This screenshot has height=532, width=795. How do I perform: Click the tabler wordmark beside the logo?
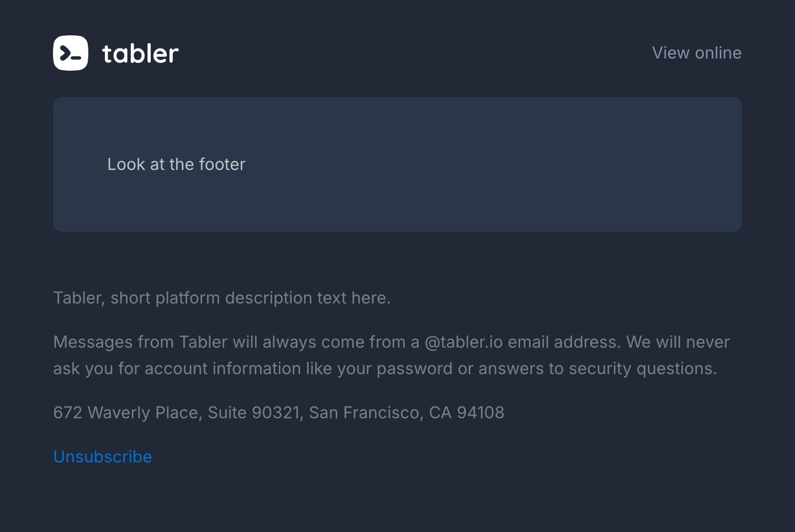140,53
